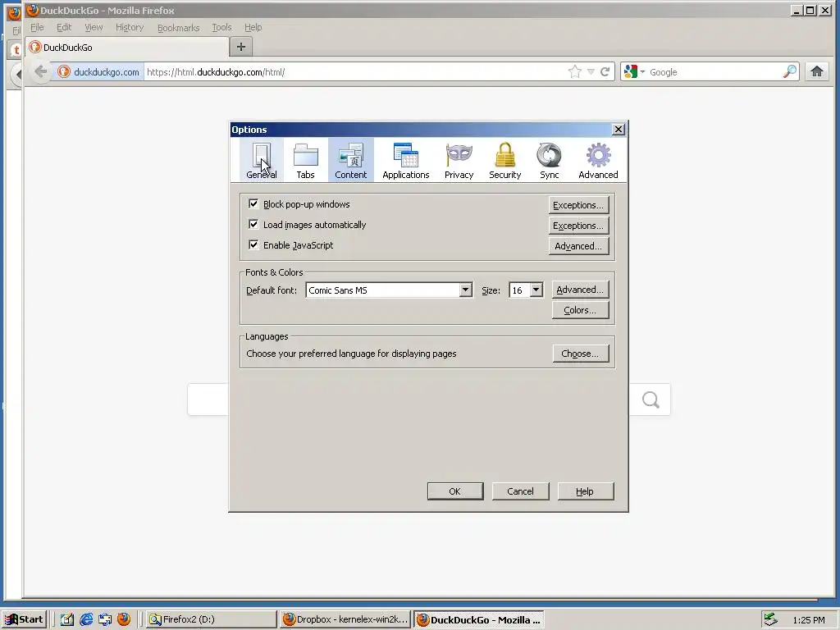Open the URL history dropdown arrow
The height and width of the screenshot is (630, 840).
tap(591, 72)
